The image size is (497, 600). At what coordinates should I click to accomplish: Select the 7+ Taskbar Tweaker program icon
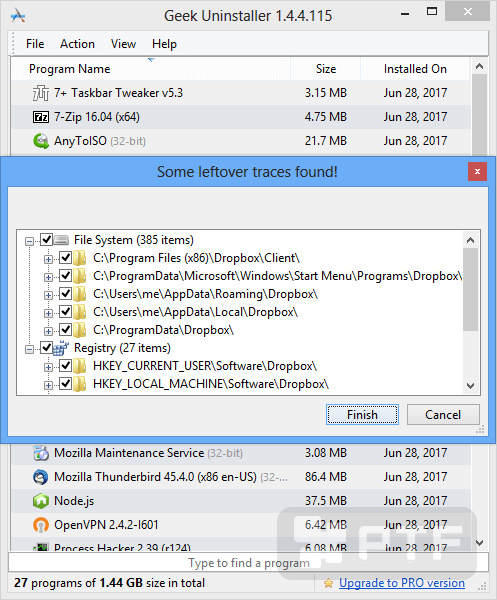coord(41,93)
